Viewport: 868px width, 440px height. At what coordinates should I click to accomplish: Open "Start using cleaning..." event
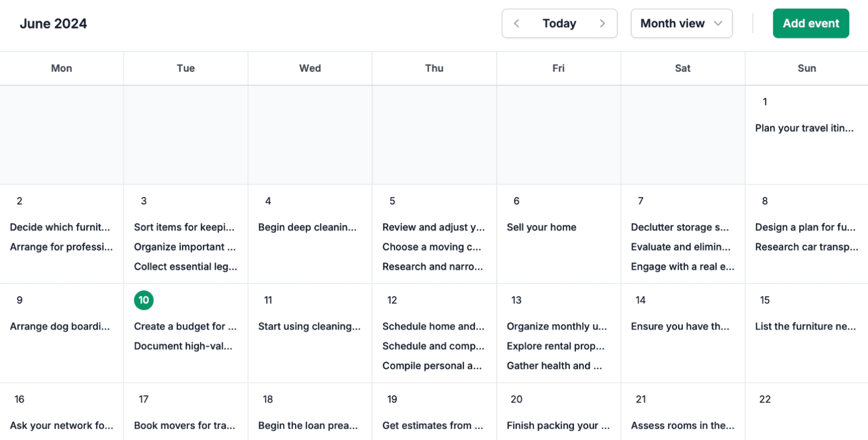click(x=309, y=326)
